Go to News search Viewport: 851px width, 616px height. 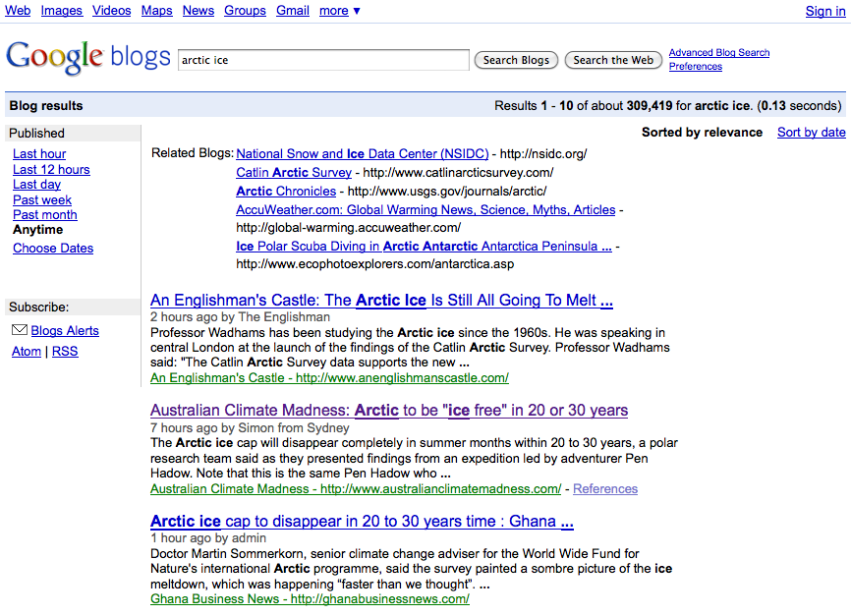pos(198,11)
